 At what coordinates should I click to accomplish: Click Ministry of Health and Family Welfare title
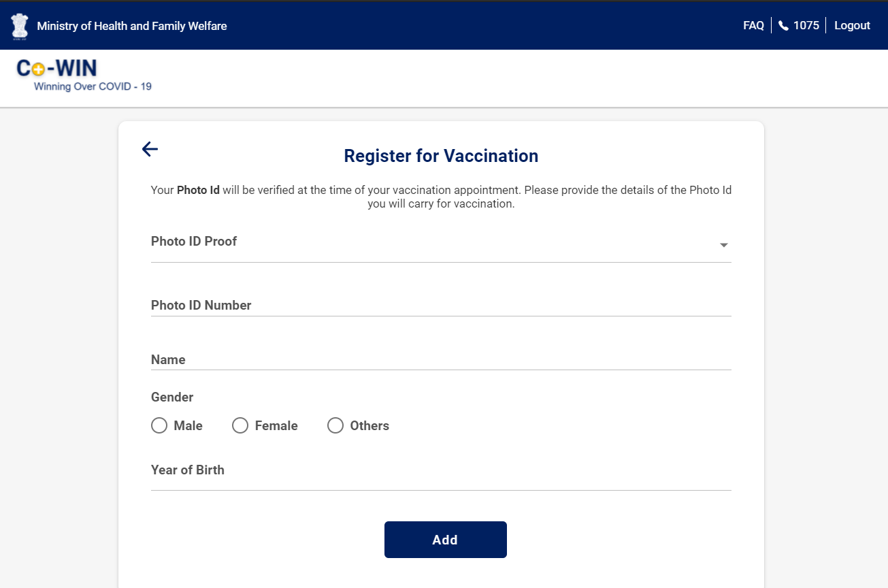pyautogui.click(x=132, y=26)
